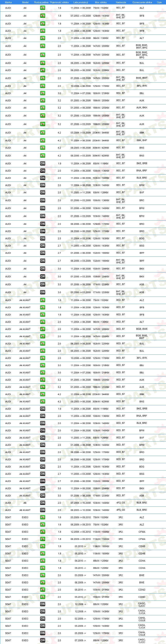166x644 pixels.
Task: Click the petrol icon in the A4 AVANT ALT row
Action: click(43, 322)
